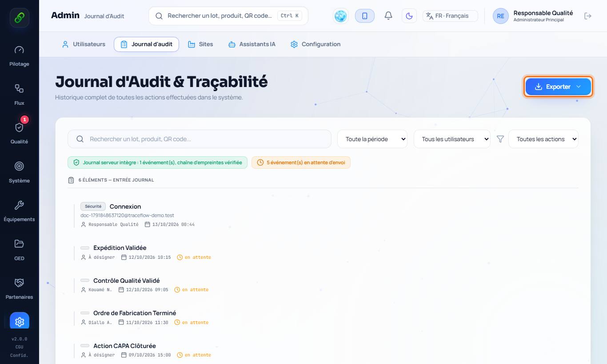
Task: Click the Journal serveur intègre status badge
Action: (x=157, y=162)
